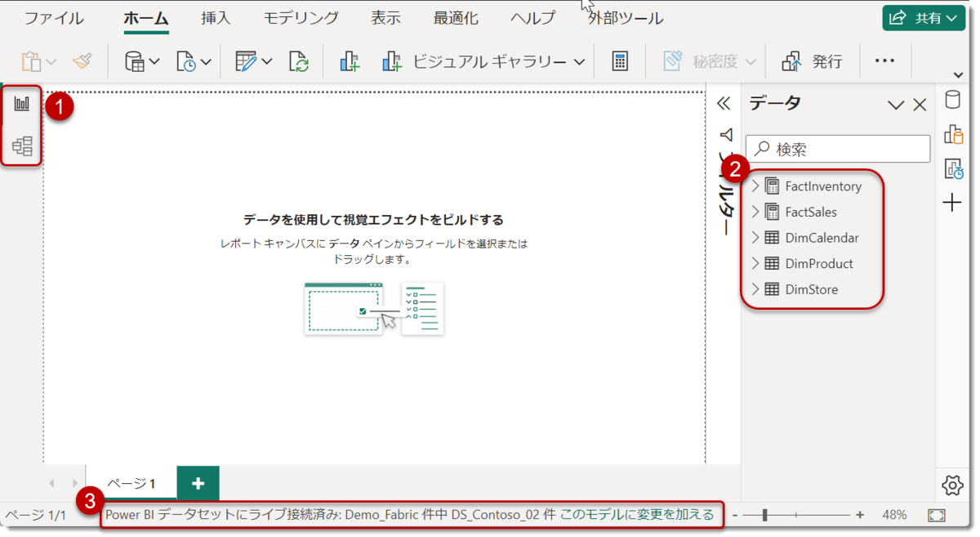This screenshot has width=980, height=537.
Task: Click the Get Data database icon
Action: click(135, 61)
